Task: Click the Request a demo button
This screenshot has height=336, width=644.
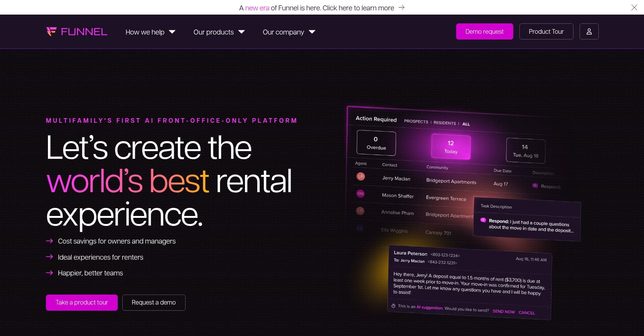Action: tap(154, 303)
